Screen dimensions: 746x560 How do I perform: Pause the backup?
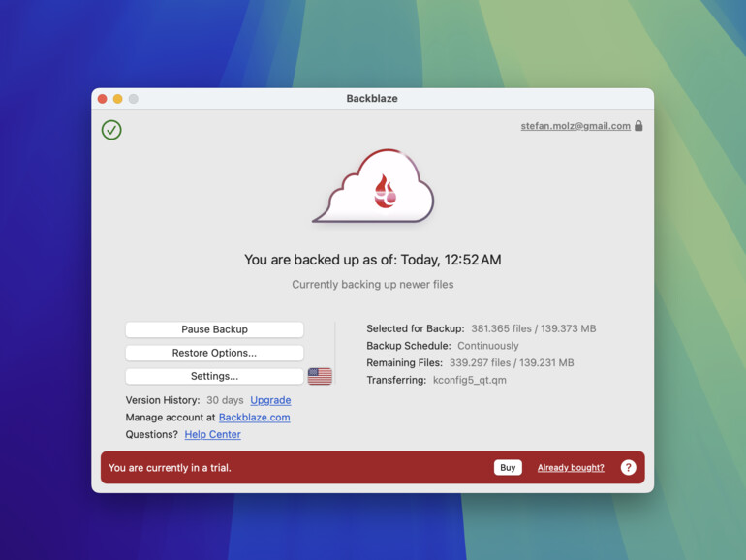tap(214, 329)
